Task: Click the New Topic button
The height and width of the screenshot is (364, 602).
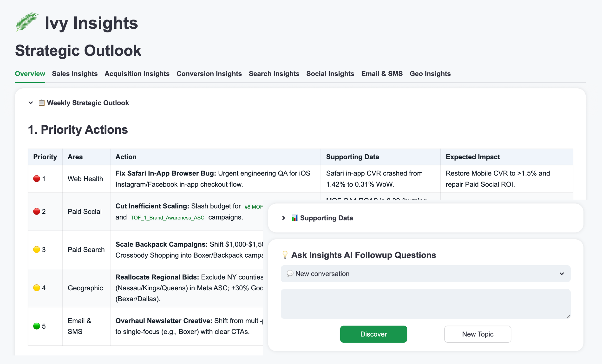Action: click(x=478, y=334)
